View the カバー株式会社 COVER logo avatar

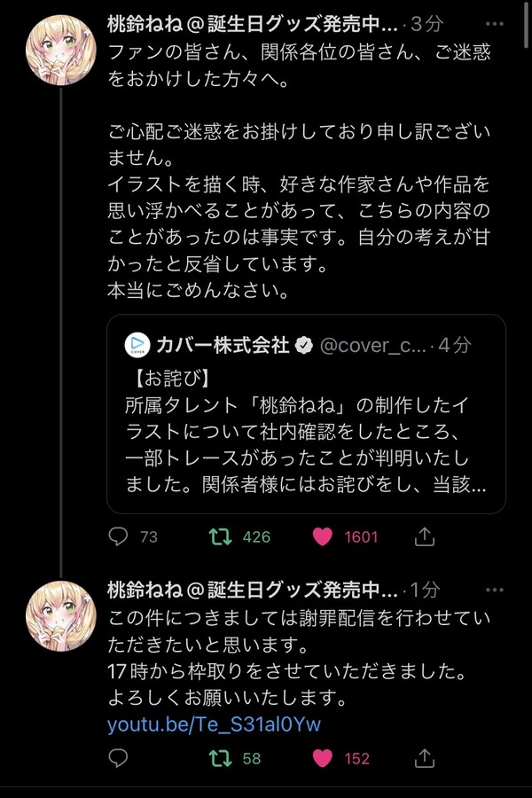(x=137, y=345)
